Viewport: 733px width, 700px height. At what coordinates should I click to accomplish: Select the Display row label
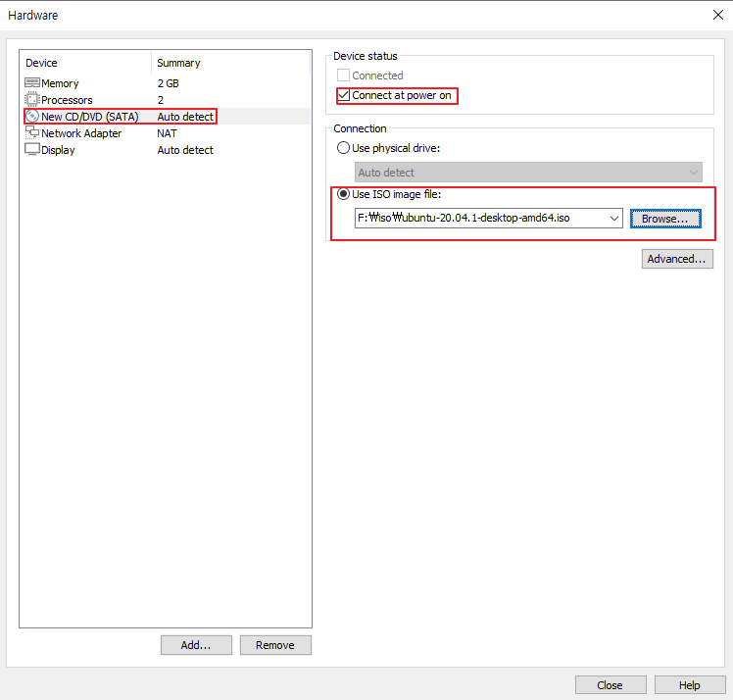click(x=58, y=150)
